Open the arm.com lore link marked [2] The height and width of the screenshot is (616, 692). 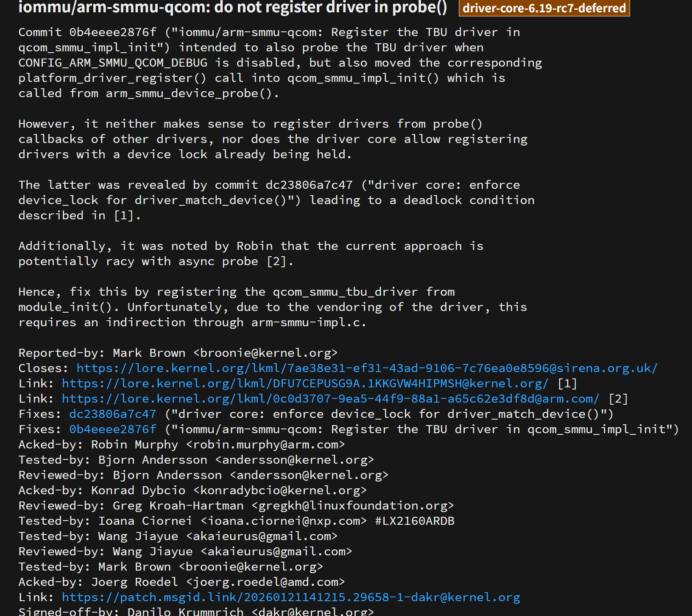[x=330, y=399]
